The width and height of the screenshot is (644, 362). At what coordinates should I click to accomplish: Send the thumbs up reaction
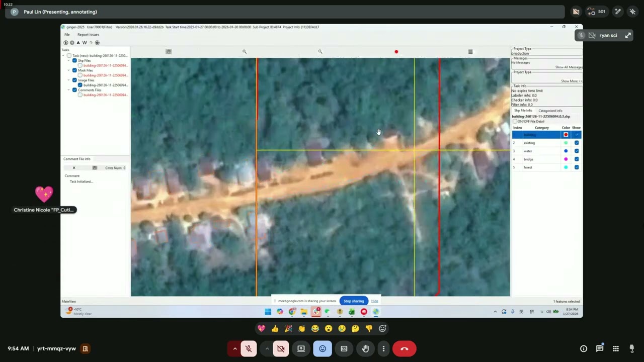click(275, 328)
